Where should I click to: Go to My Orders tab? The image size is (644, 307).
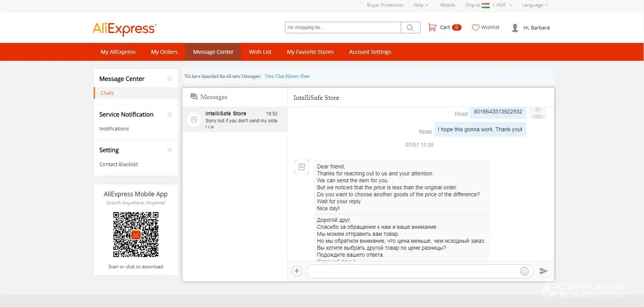pos(164,52)
